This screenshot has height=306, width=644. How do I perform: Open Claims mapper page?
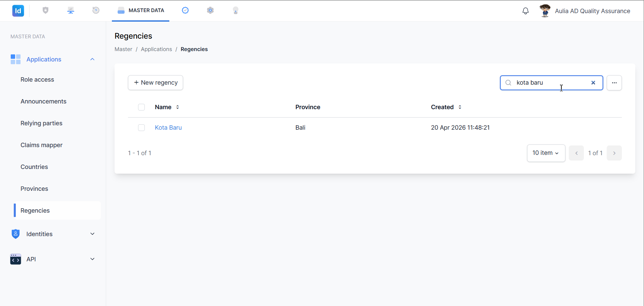pos(41,145)
